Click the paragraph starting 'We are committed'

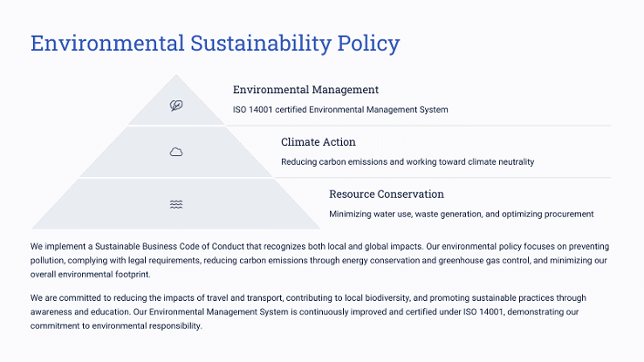[x=308, y=312]
